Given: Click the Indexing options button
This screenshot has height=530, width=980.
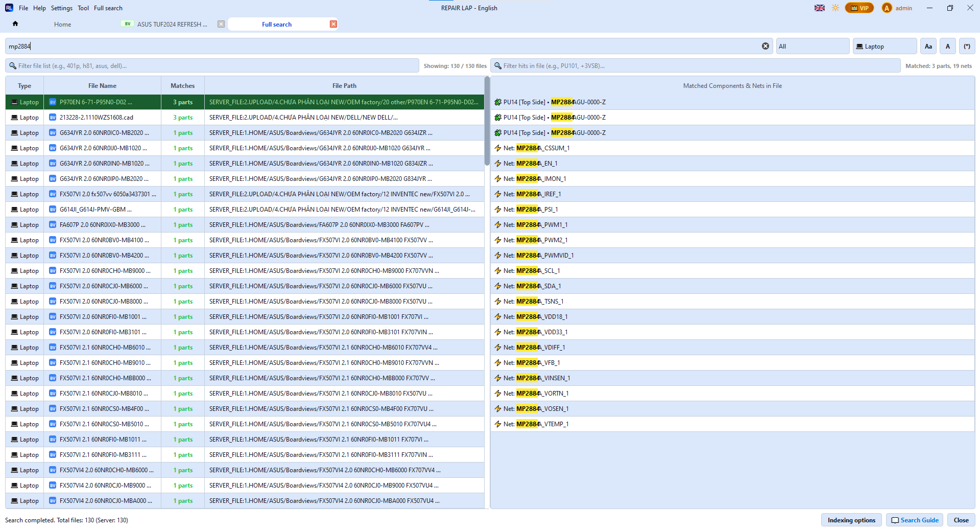Looking at the screenshot, I should coord(851,520).
